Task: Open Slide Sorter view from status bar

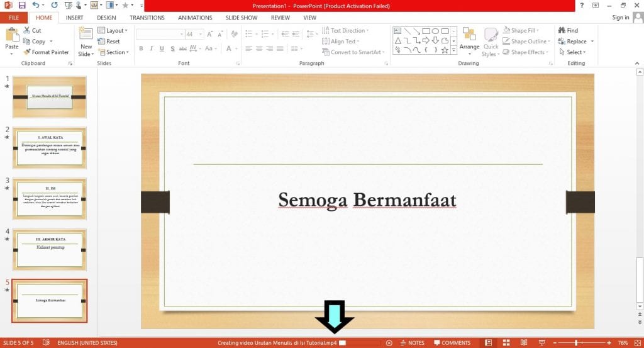Action: (x=503, y=343)
